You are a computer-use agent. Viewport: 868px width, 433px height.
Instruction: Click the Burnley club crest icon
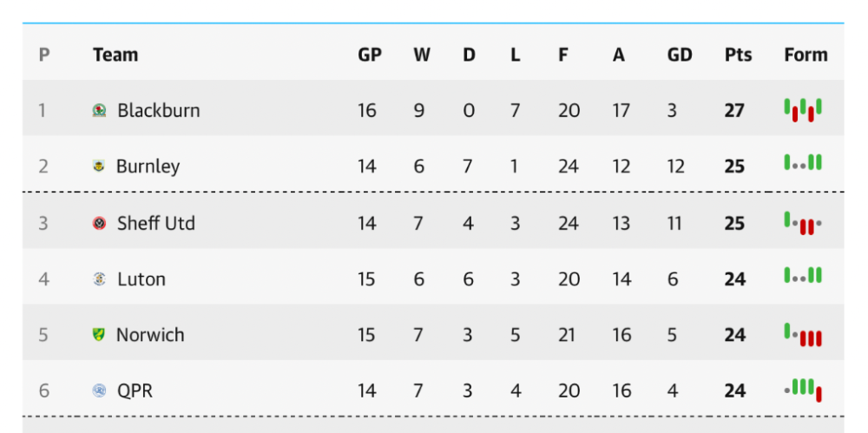pyautogui.click(x=99, y=166)
